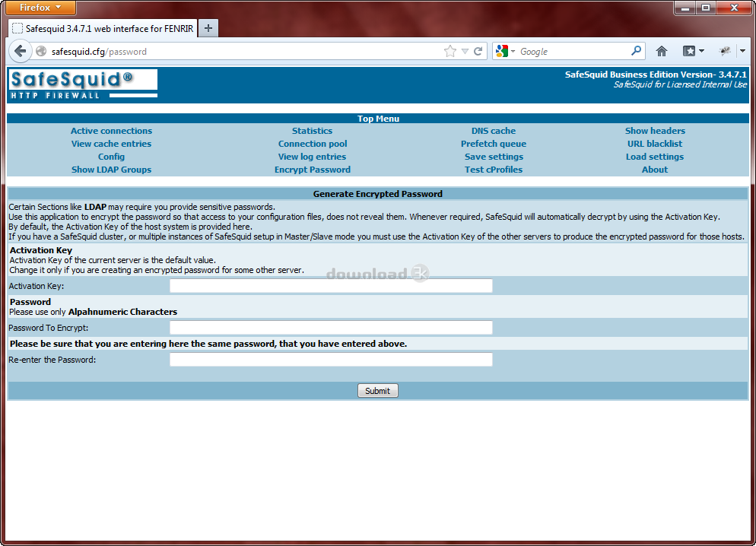Screen dimensions: 756x546
Task: Click the search magnifier icon
Action: point(636,51)
